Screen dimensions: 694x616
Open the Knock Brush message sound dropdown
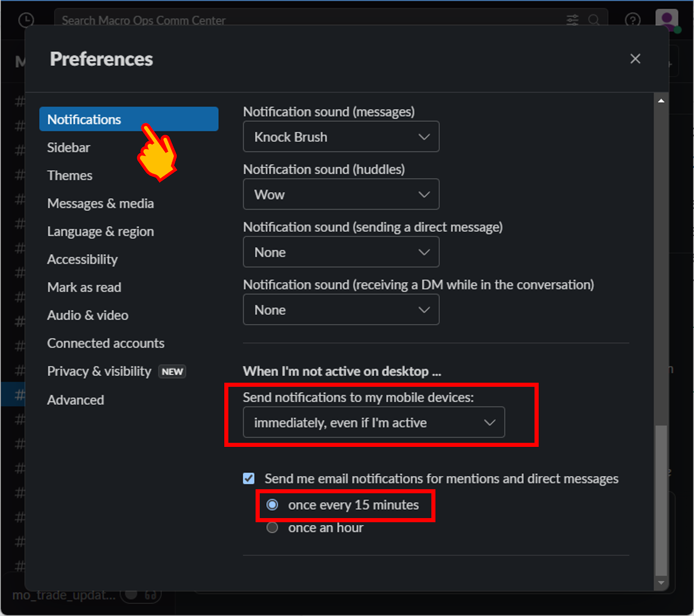341,137
